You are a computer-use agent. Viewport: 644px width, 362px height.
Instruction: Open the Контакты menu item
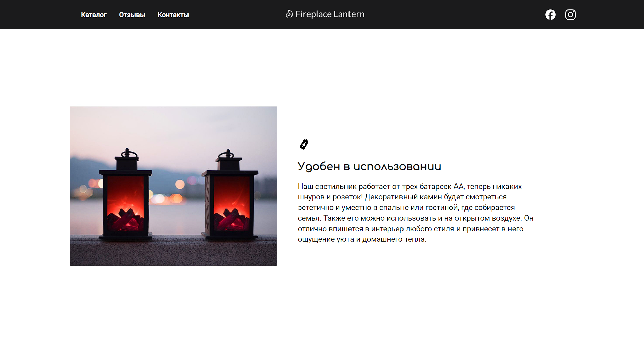(x=173, y=15)
